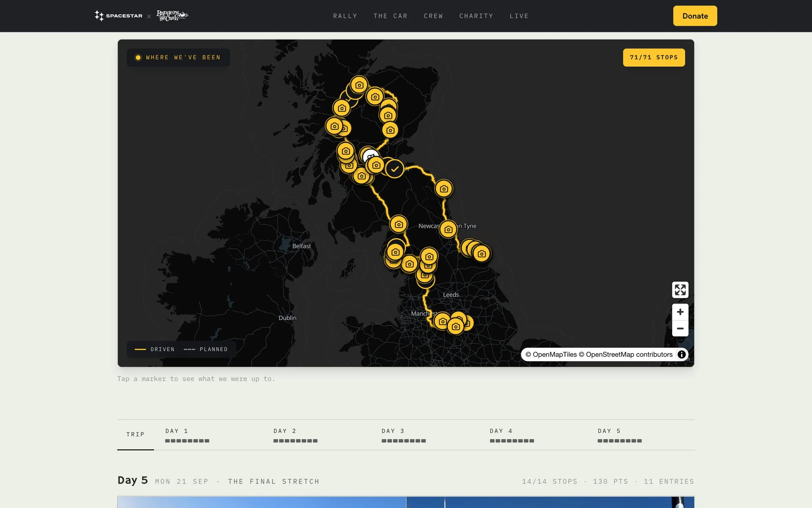Click the 71/71 Stops badge
Viewport: 812px width, 508px height.
(x=654, y=58)
